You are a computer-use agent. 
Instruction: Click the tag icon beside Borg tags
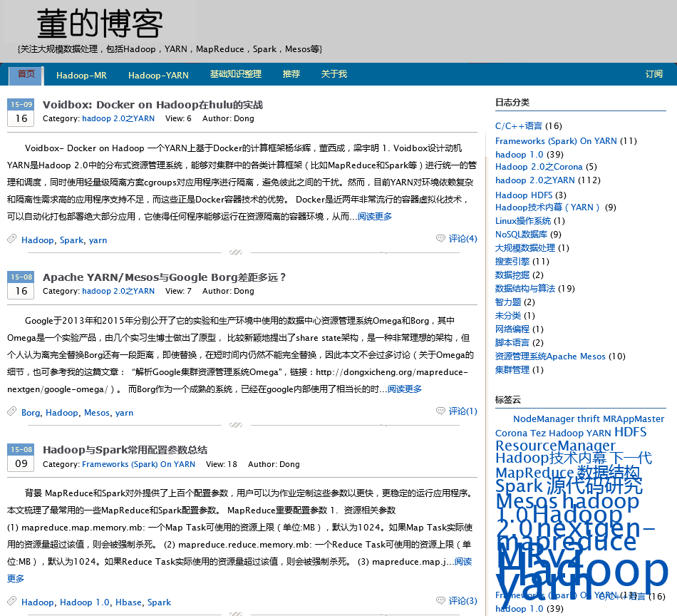12,411
